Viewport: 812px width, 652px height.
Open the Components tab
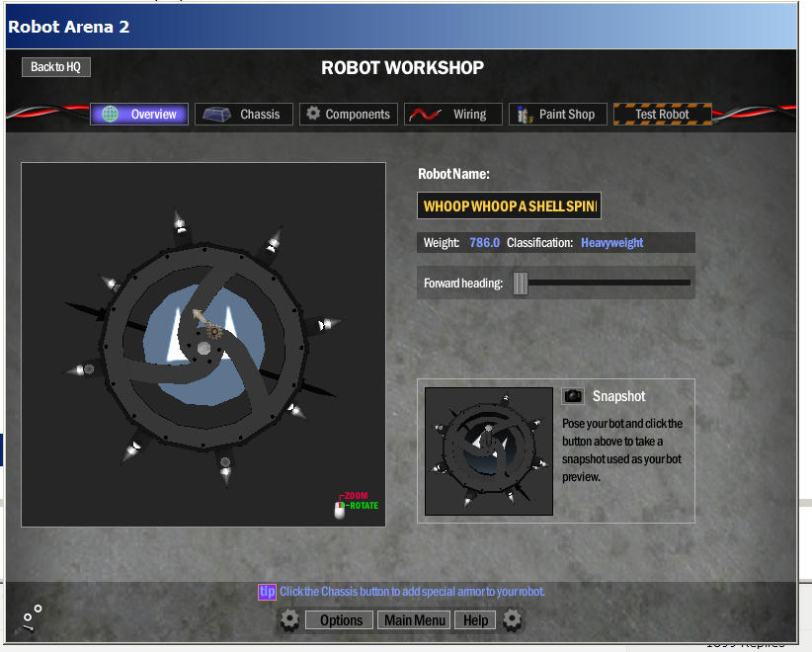click(349, 114)
